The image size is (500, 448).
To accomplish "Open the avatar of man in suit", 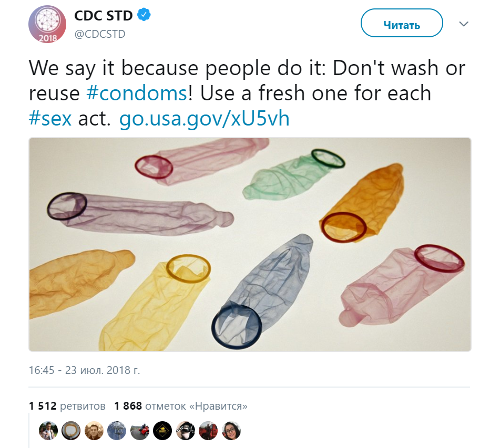I will coord(48,431).
